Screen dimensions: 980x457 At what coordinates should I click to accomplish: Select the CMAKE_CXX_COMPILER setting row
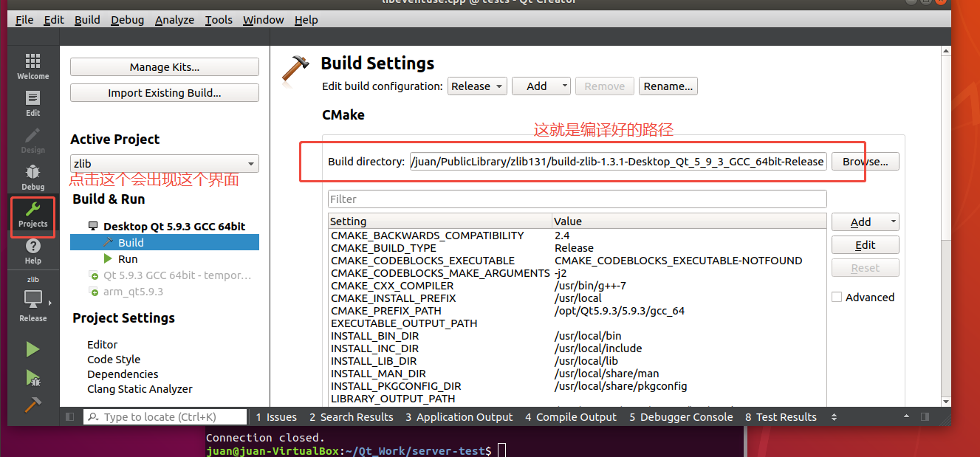578,286
